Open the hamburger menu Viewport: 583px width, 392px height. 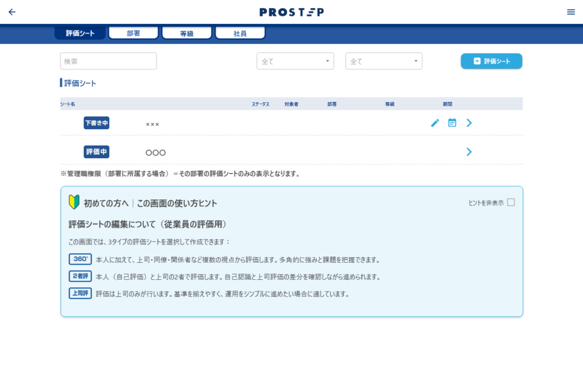point(570,12)
